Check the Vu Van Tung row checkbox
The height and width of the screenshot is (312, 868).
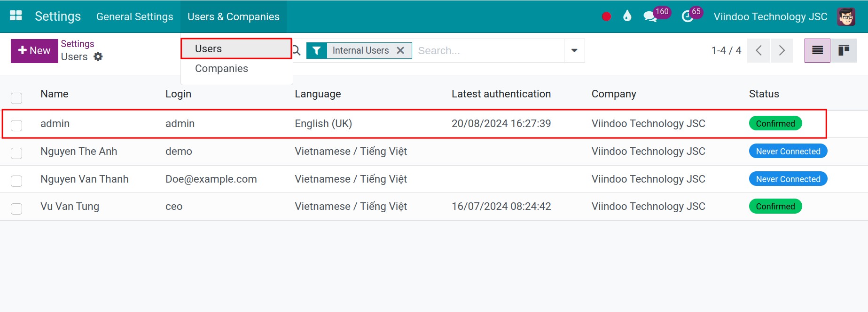(x=16, y=208)
